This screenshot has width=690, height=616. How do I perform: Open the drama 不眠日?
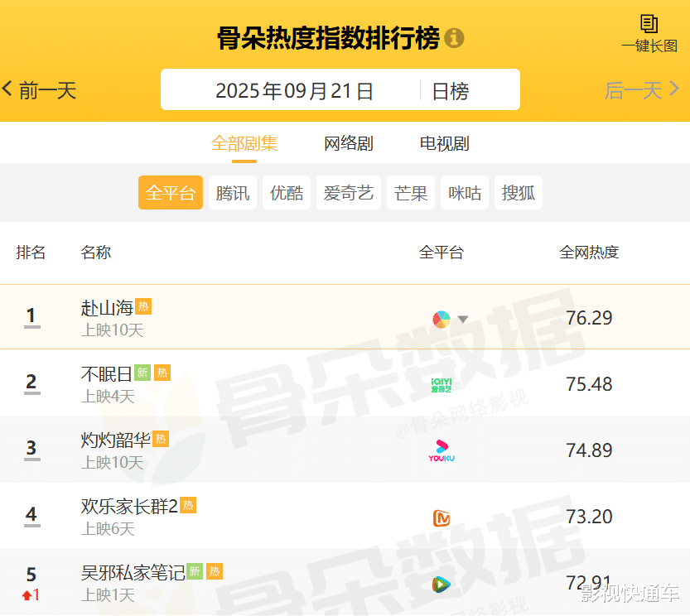[107, 374]
